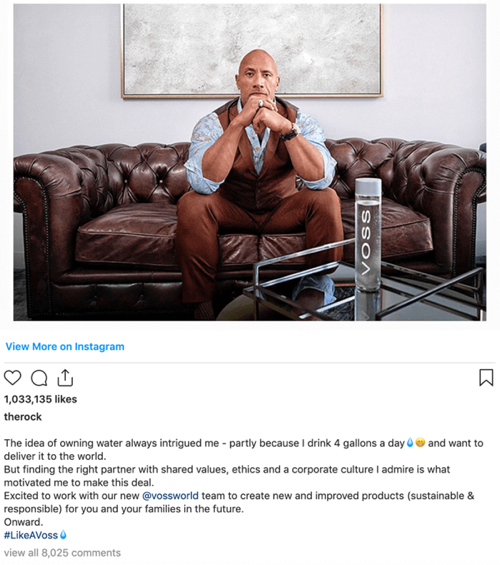
Task: Save the post with the bookmark icon
Action: (486, 377)
